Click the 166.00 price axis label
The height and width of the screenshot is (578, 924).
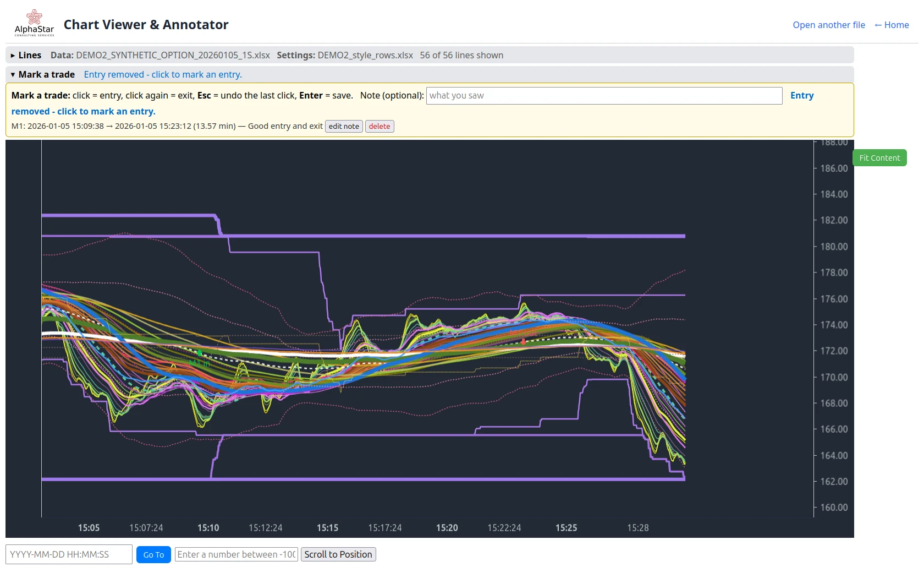coord(834,429)
